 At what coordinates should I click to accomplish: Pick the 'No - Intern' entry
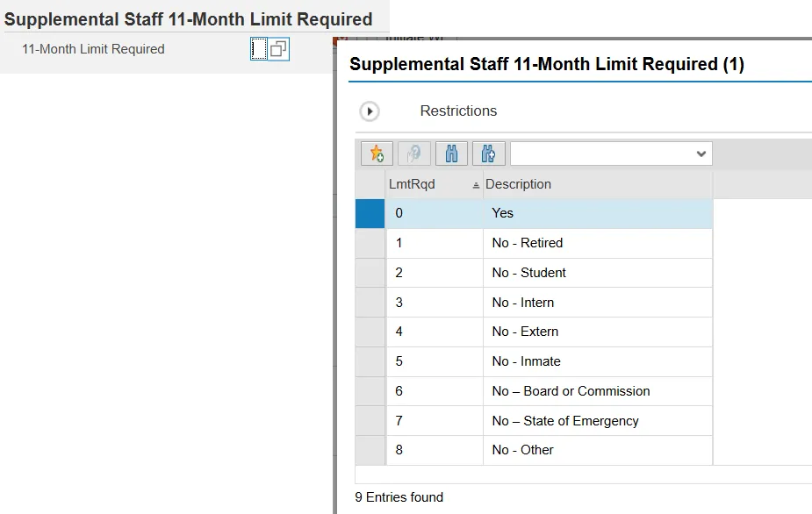point(523,303)
